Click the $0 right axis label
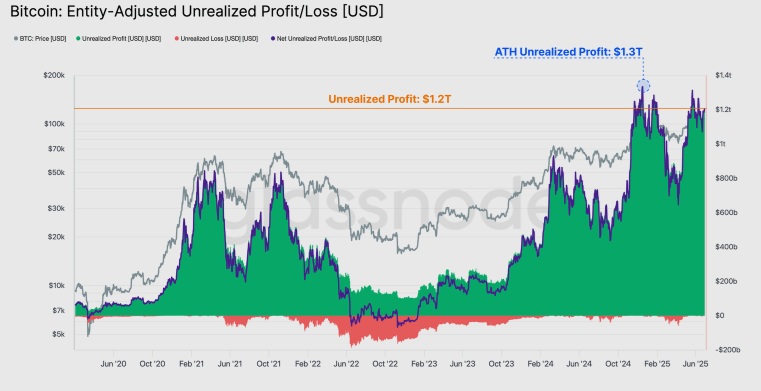This screenshot has width=761, height=391. (719, 316)
